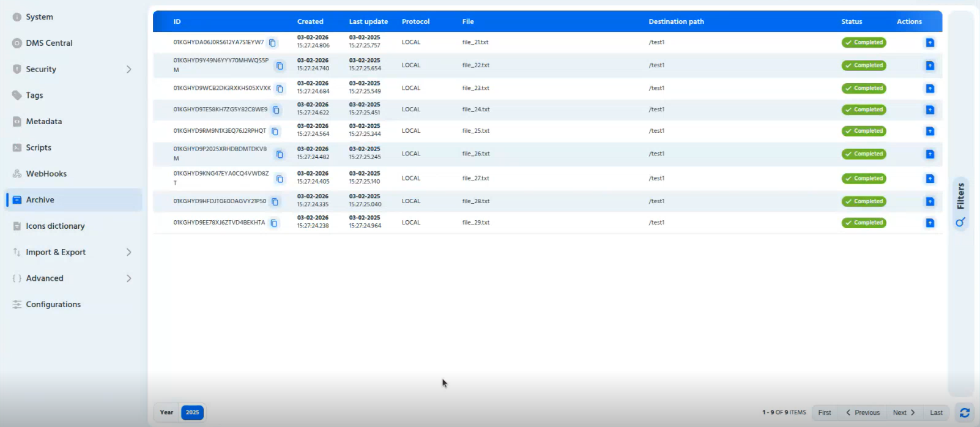
Task: Open DMS Central in sidebar
Action: click(x=49, y=43)
